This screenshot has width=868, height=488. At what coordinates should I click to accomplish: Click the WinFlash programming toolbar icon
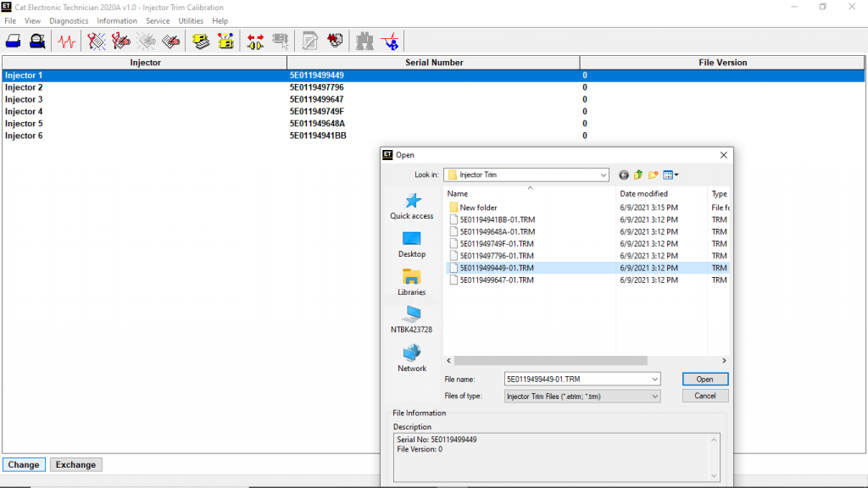point(225,40)
